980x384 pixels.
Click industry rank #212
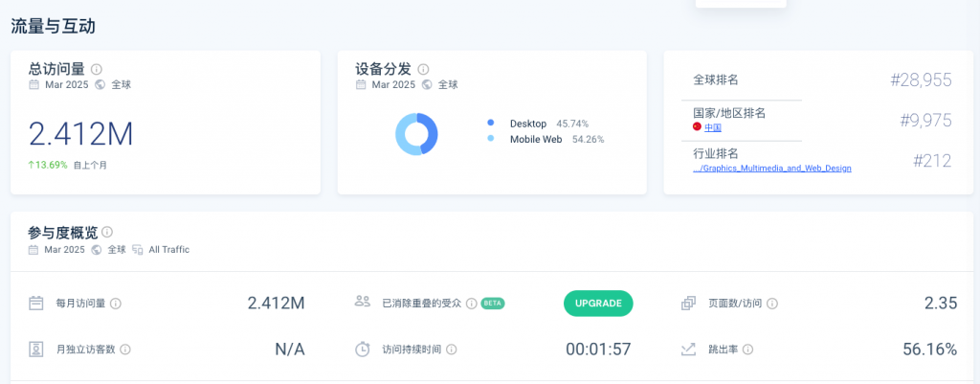932,161
